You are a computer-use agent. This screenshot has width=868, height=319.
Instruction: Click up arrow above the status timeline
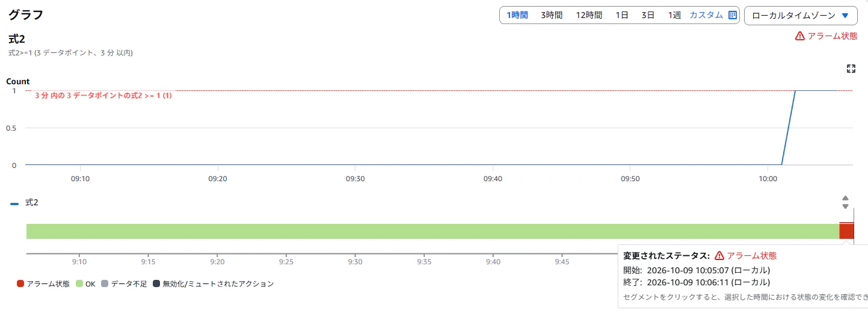click(845, 198)
